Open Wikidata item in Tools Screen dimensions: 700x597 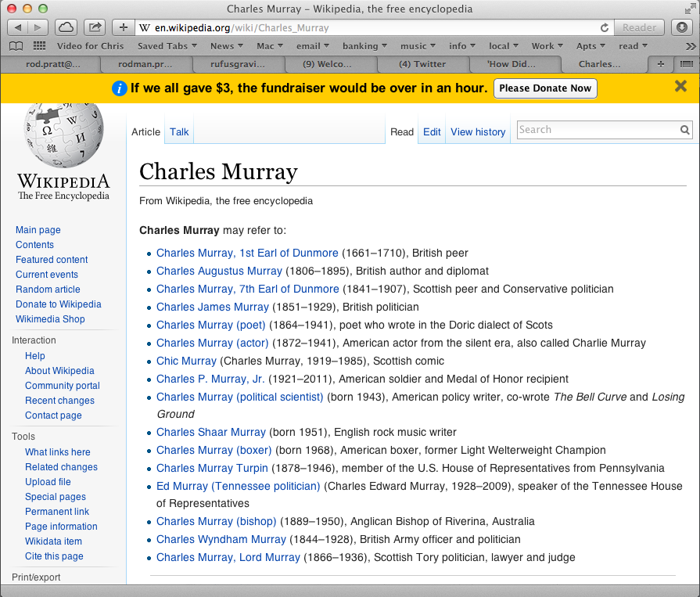click(x=53, y=541)
